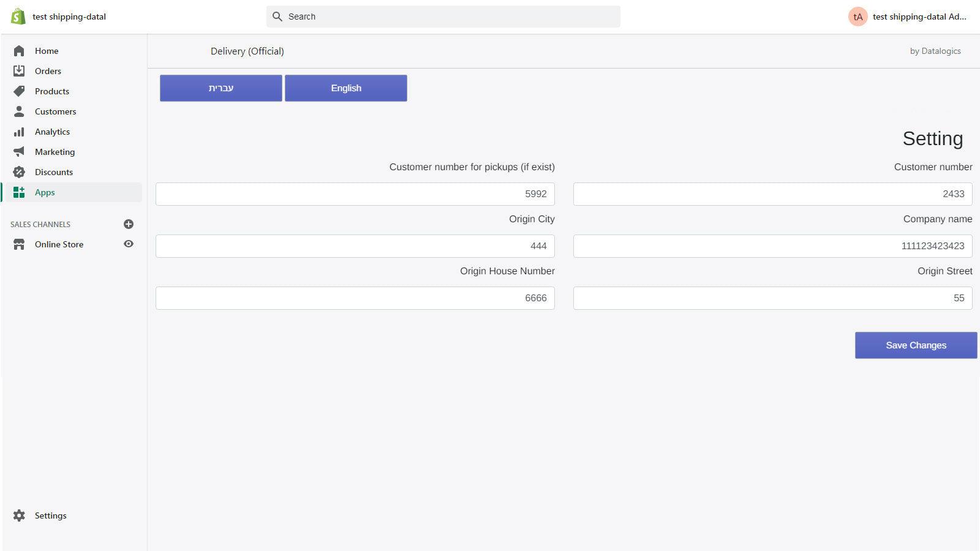Click the Home icon in the sidebar
Viewport: 980px width, 551px height.
pyautogui.click(x=18, y=51)
